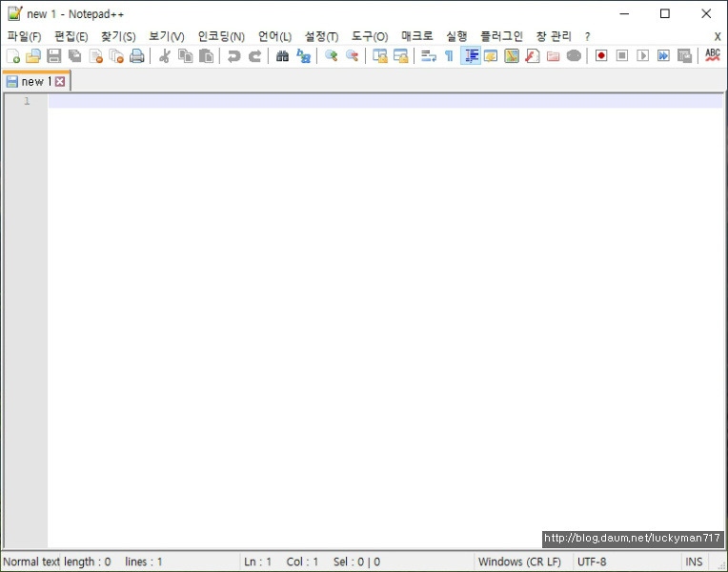Open the 도구(O) menu

click(370, 36)
